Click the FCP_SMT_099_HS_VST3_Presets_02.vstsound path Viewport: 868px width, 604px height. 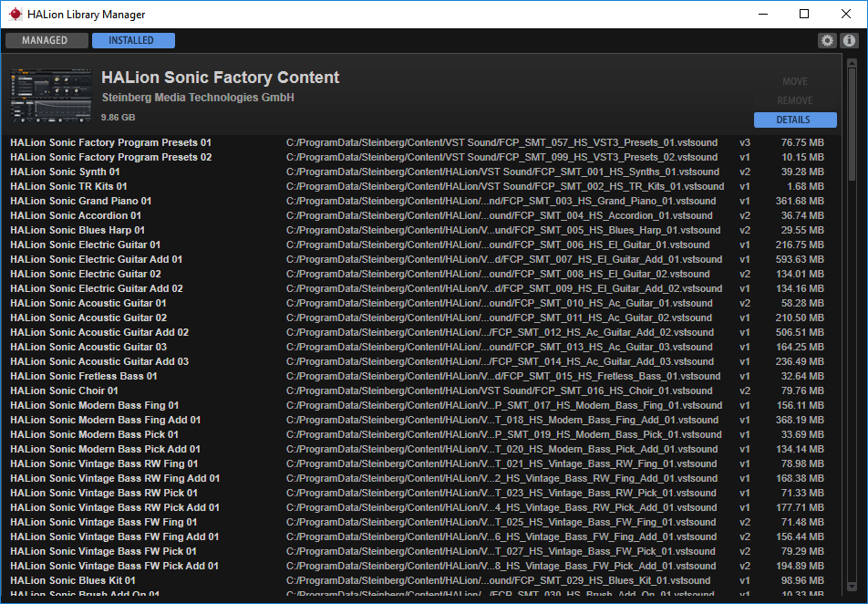[501, 157]
